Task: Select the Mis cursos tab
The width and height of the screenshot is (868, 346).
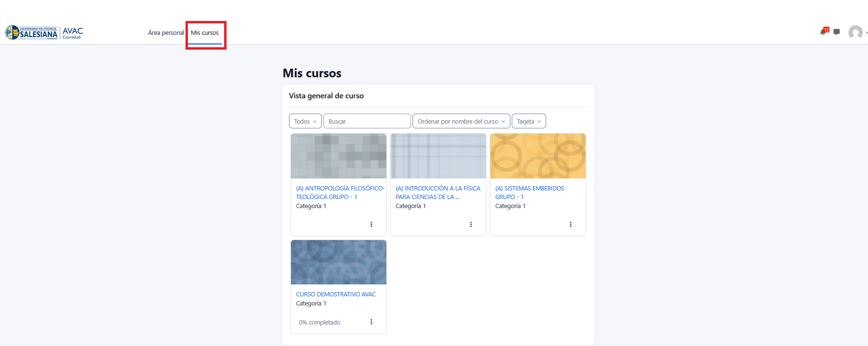Action: click(205, 33)
